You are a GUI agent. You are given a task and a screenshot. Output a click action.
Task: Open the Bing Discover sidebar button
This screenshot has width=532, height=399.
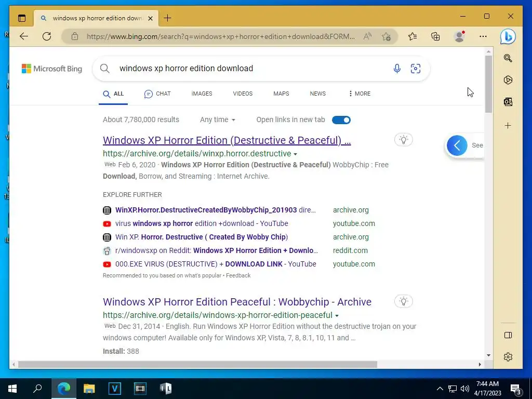(x=508, y=36)
